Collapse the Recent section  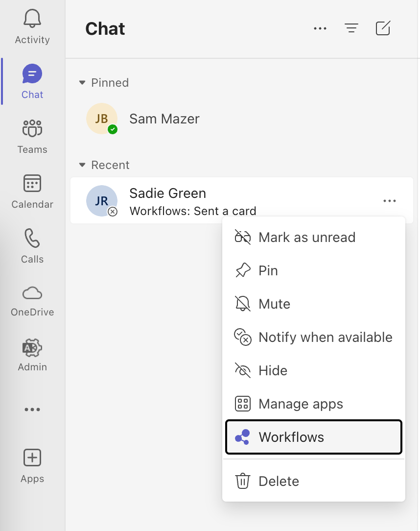(82, 165)
